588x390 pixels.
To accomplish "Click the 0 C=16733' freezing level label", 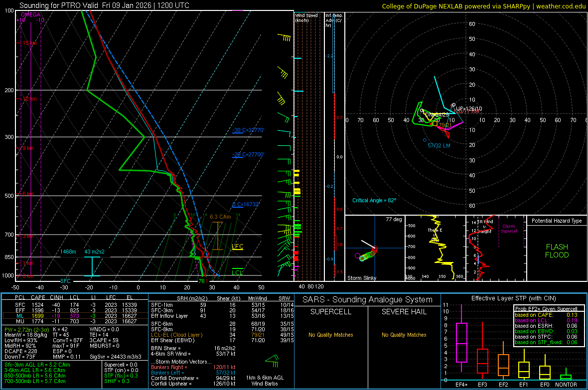I will click(x=246, y=204).
